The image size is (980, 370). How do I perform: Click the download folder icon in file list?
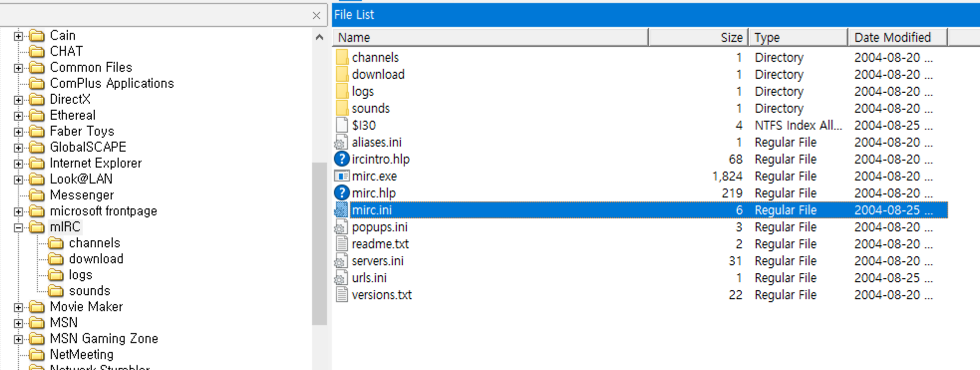[x=341, y=74]
